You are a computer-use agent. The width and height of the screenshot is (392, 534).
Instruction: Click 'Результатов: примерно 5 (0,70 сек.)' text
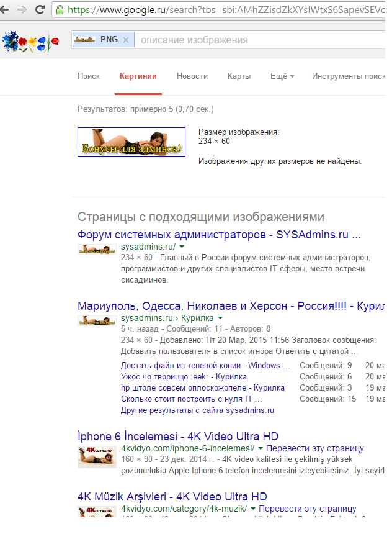[x=146, y=109]
